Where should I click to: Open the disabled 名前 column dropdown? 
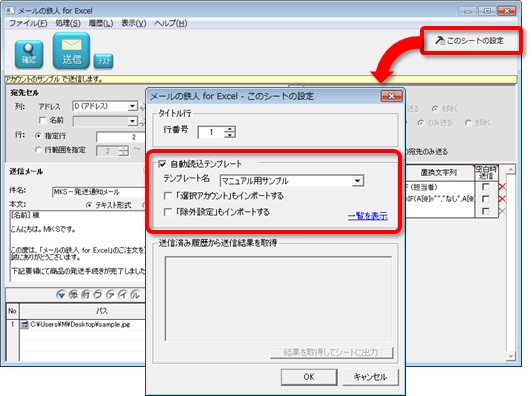pyautogui.click(x=105, y=121)
